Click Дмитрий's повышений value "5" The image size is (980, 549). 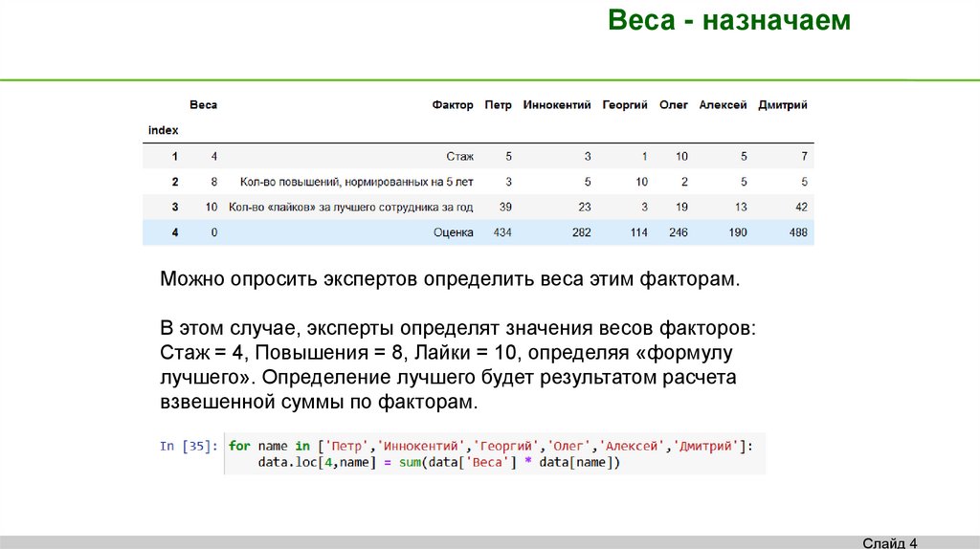pyautogui.click(x=804, y=182)
